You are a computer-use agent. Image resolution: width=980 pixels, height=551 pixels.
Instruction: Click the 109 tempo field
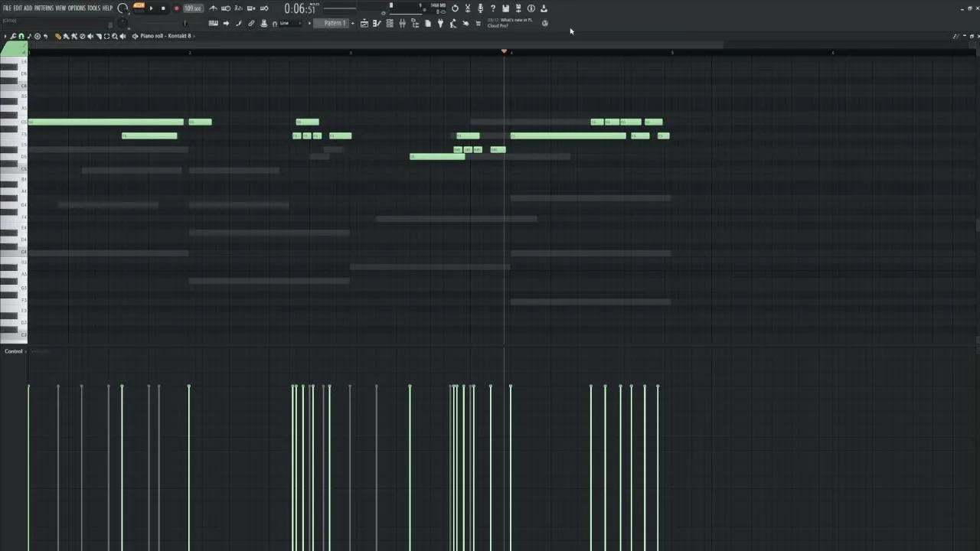coord(193,8)
